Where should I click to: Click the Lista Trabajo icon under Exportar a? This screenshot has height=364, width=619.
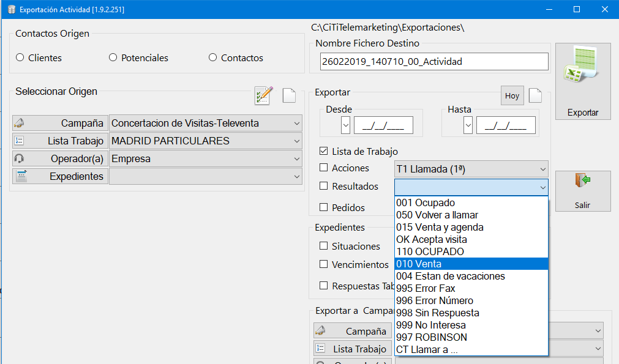(x=321, y=348)
